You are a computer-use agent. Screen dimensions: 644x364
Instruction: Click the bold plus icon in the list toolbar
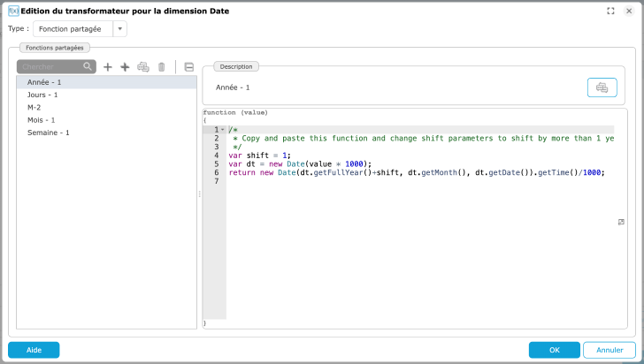click(x=125, y=67)
